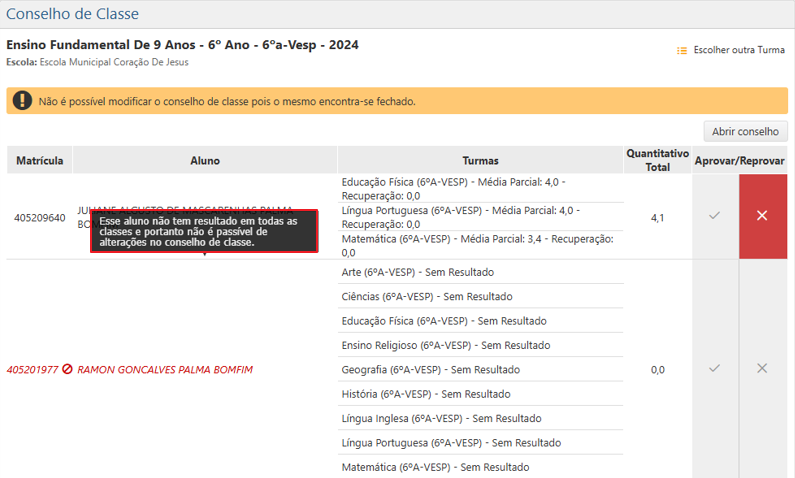
Task: Click Matemática Média Parcial 3,4 row
Action: (x=480, y=245)
